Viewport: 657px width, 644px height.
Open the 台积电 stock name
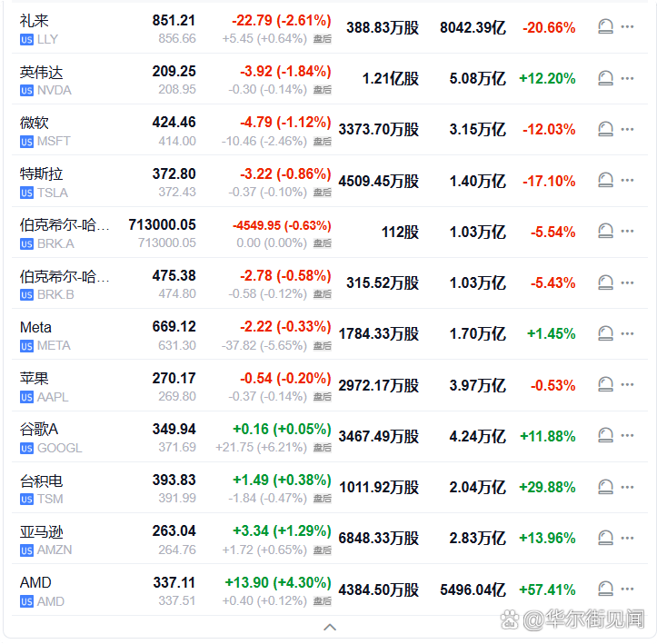tap(42, 481)
